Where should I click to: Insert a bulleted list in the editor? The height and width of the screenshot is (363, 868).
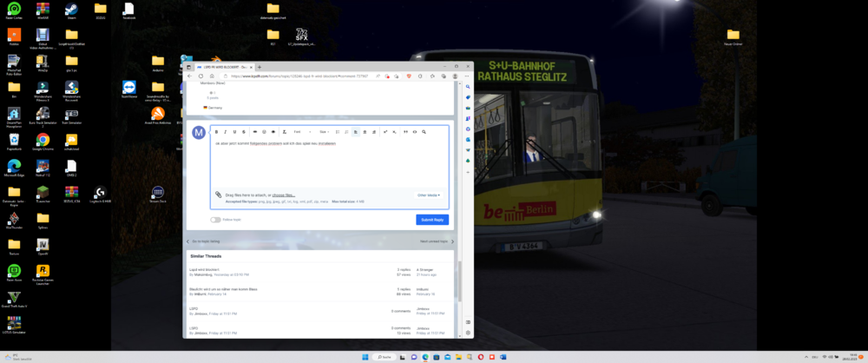point(338,132)
